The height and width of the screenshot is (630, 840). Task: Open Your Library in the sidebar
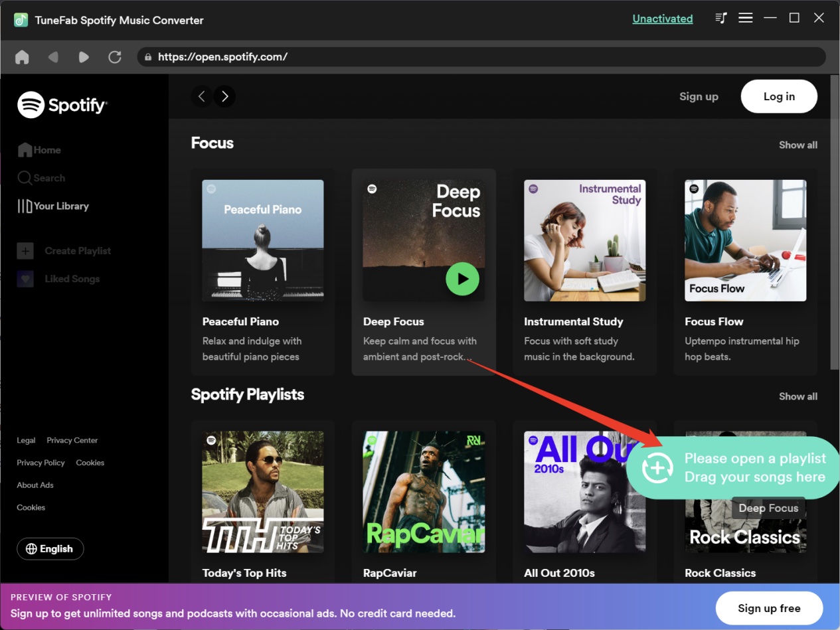[53, 206]
